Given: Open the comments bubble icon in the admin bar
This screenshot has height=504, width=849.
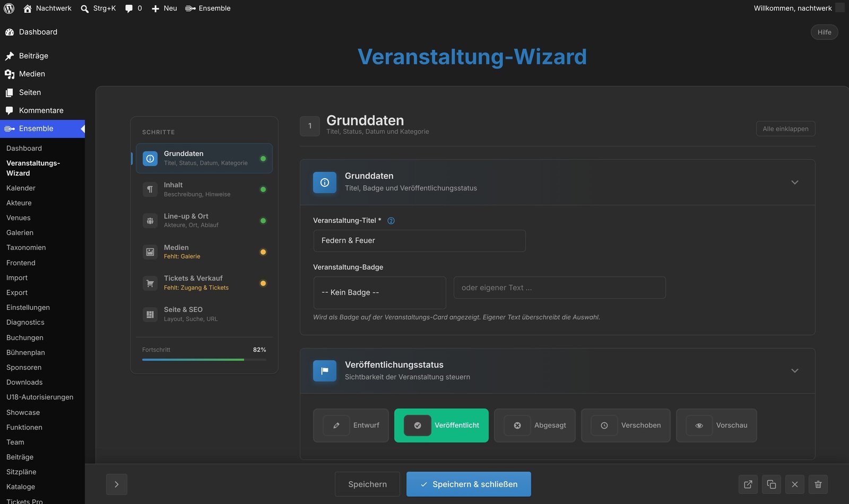Looking at the screenshot, I should pos(128,8).
